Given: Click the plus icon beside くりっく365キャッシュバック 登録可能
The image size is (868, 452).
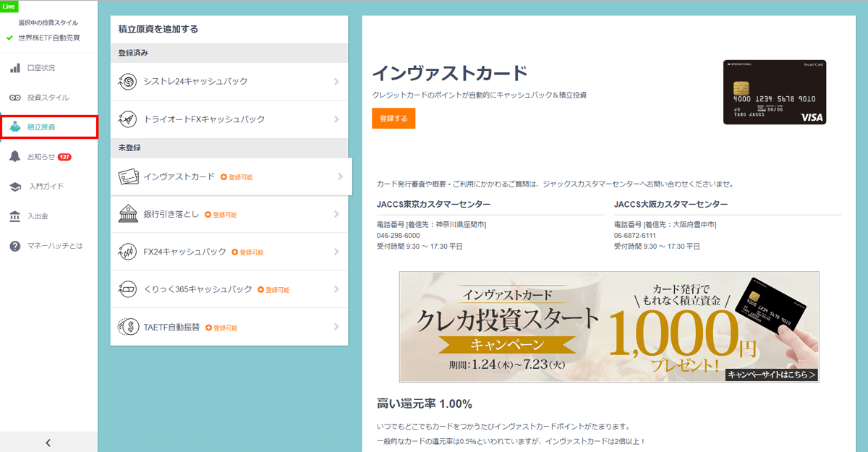Looking at the screenshot, I should coord(260,290).
